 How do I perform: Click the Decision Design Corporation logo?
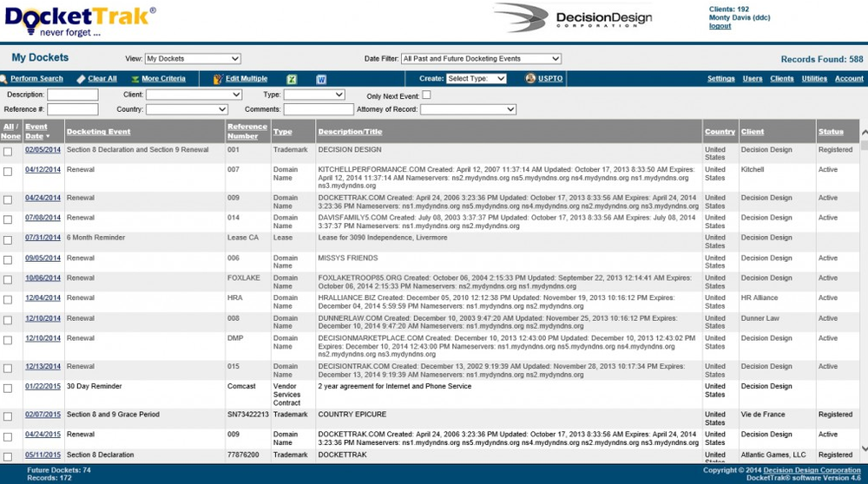coord(573,17)
